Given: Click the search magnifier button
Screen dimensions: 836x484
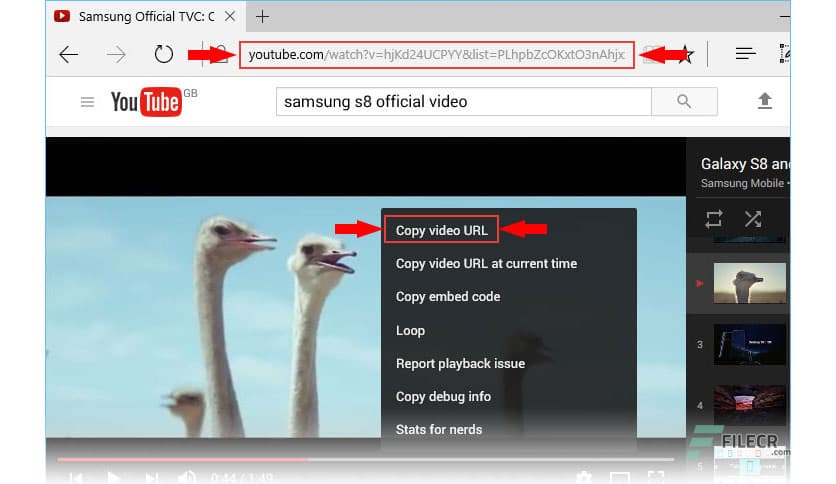Looking at the screenshot, I should tap(684, 101).
